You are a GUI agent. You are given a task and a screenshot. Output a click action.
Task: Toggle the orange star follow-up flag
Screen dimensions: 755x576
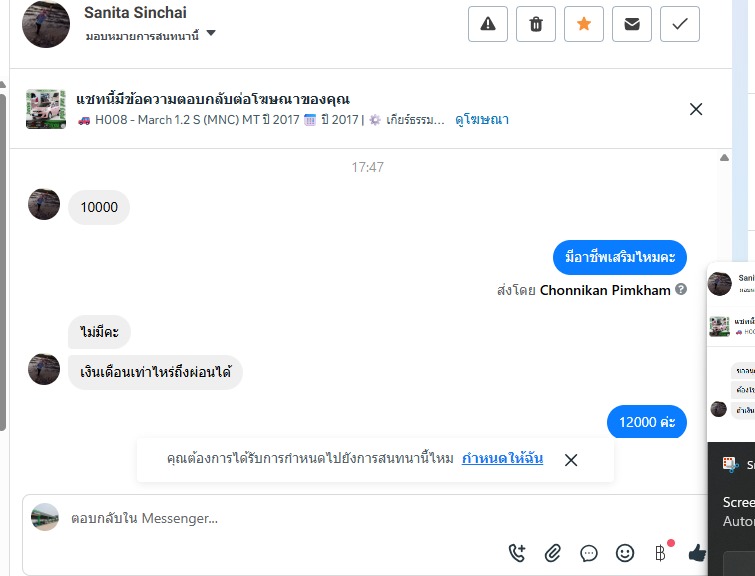point(584,25)
